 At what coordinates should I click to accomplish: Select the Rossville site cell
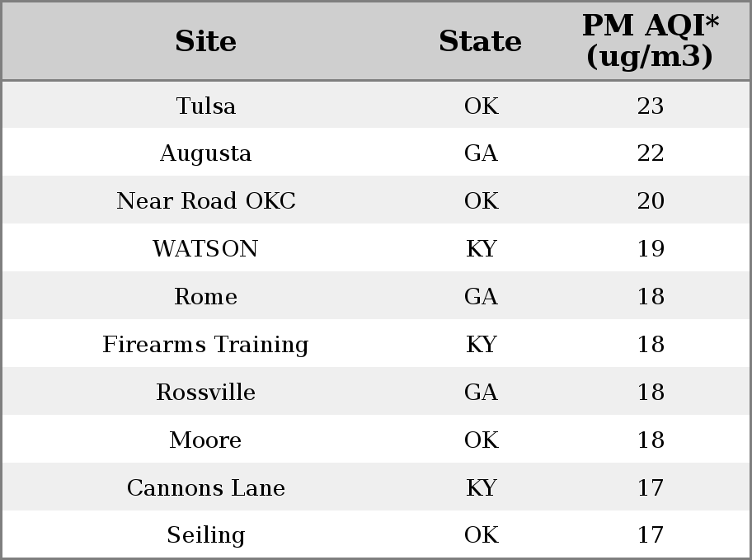(x=206, y=392)
